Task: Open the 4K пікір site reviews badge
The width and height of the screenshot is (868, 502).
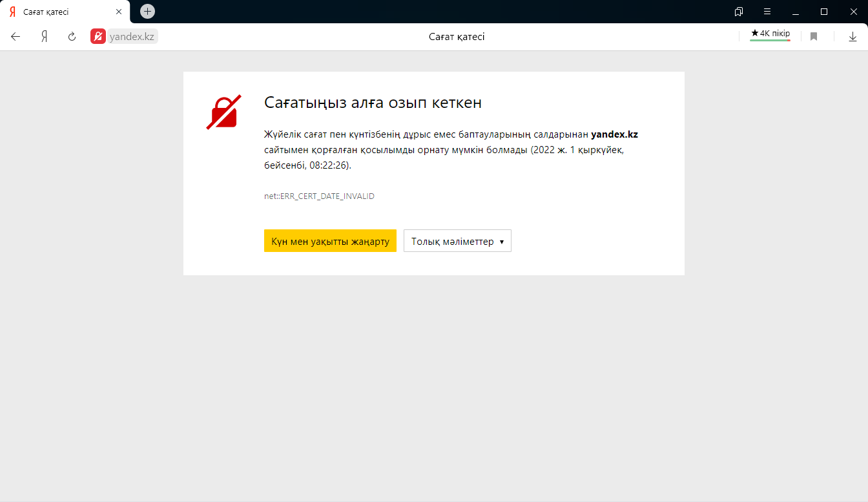Action: [770, 34]
